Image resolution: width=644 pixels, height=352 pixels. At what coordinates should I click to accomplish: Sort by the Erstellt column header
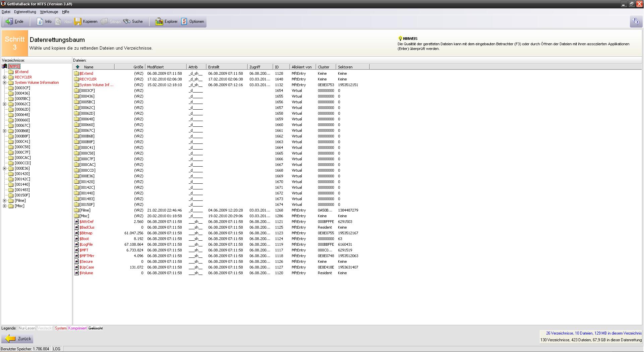coord(227,67)
